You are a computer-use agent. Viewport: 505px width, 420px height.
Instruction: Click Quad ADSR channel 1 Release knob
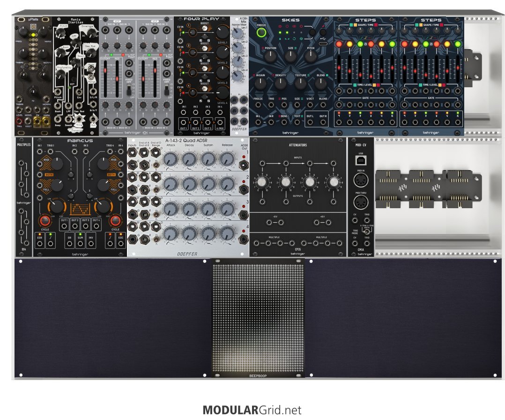pyautogui.click(x=227, y=159)
